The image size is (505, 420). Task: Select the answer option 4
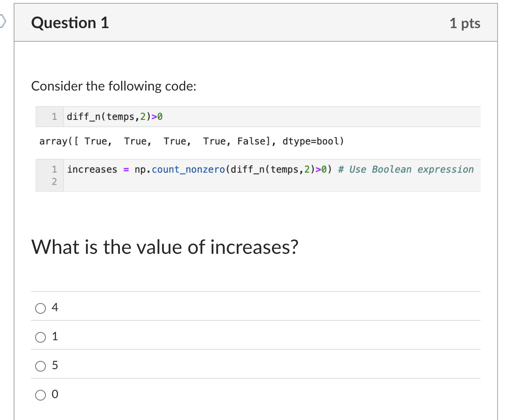tap(40, 308)
